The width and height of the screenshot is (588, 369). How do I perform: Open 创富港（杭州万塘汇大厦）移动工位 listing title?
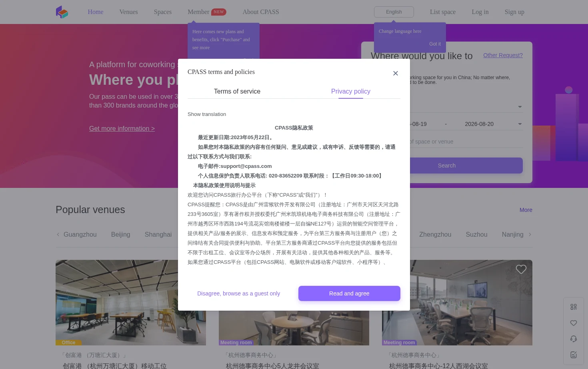tap(115, 366)
